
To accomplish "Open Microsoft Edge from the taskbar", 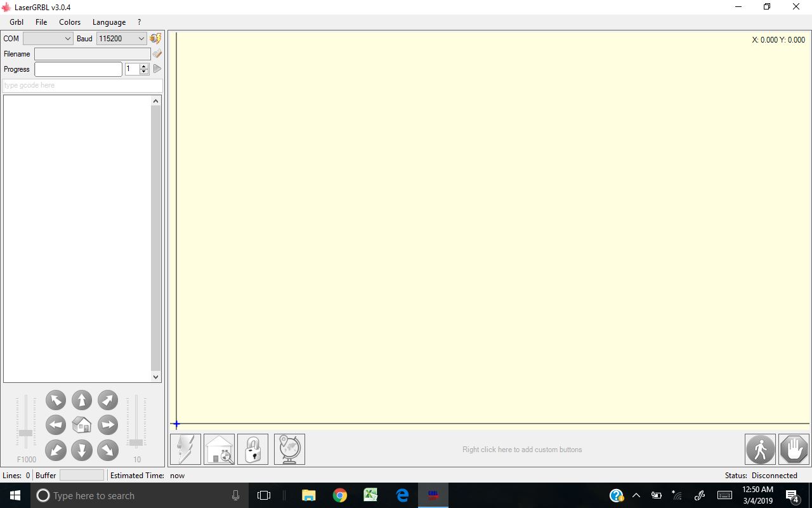I will pyautogui.click(x=402, y=495).
